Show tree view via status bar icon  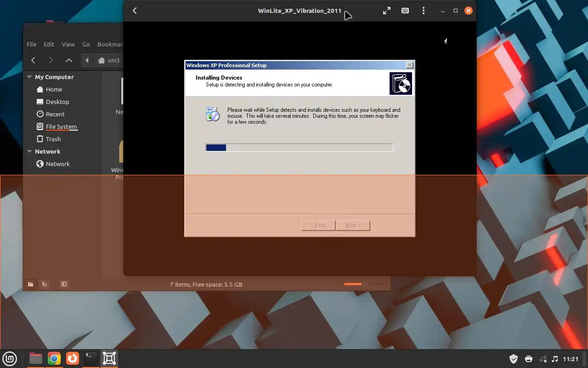click(x=44, y=284)
